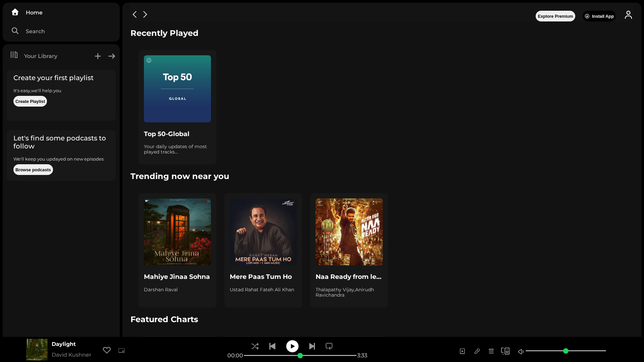The width and height of the screenshot is (644, 362).
Task: Add new item with library plus icon
Action: (98, 56)
